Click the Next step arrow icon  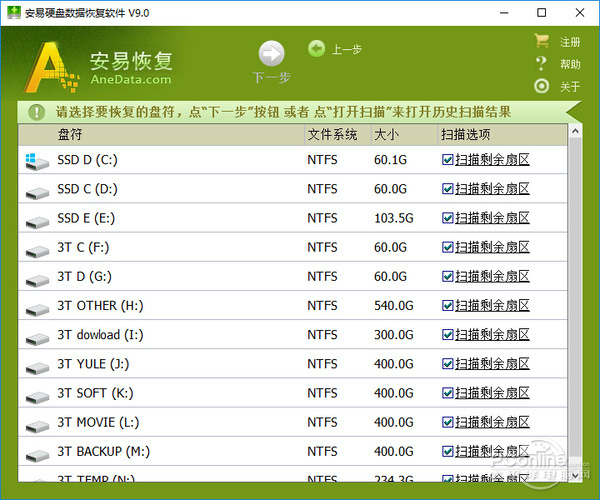pos(271,54)
